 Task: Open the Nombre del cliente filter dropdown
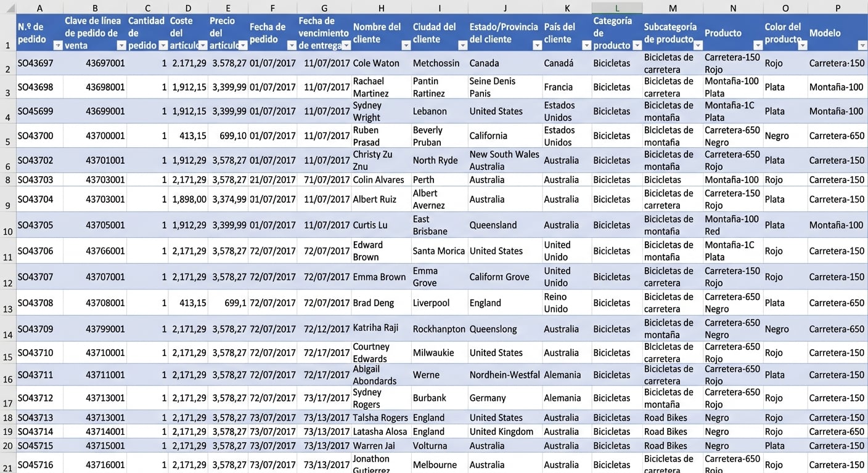406,46
